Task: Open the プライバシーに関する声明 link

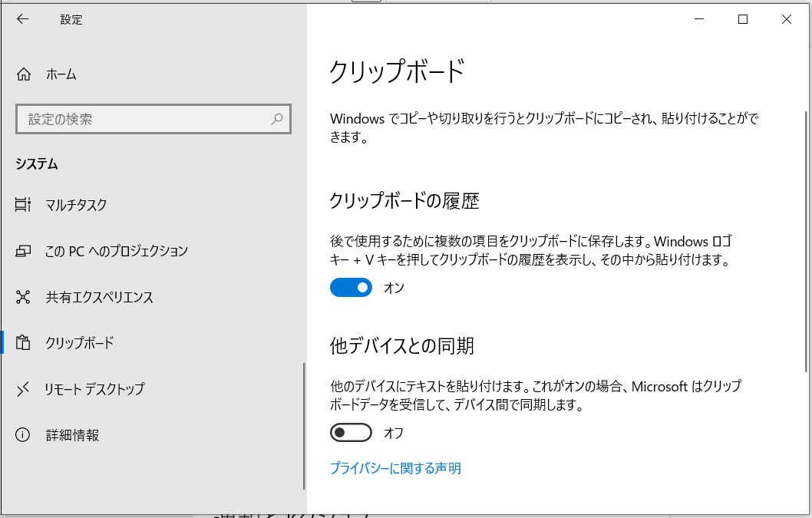Action: pyautogui.click(x=395, y=468)
